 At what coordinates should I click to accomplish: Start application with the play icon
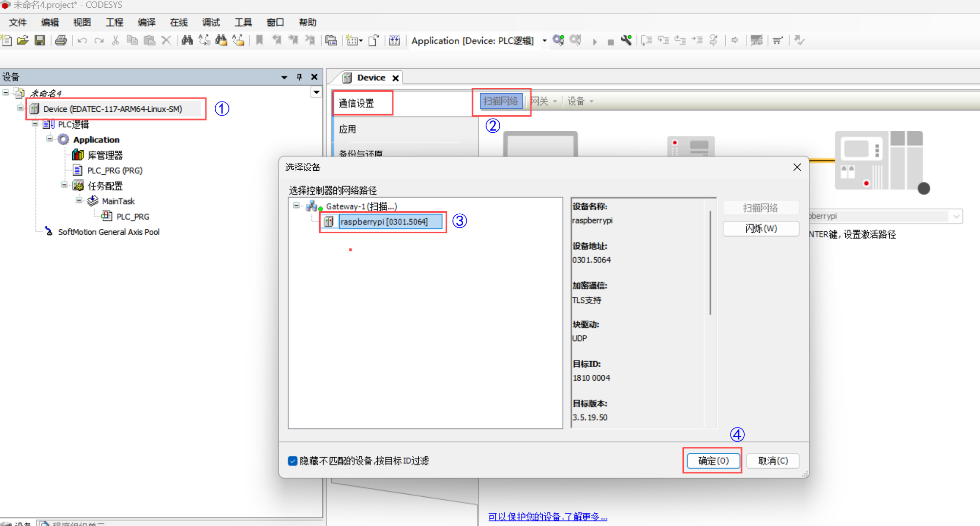[x=595, y=41]
